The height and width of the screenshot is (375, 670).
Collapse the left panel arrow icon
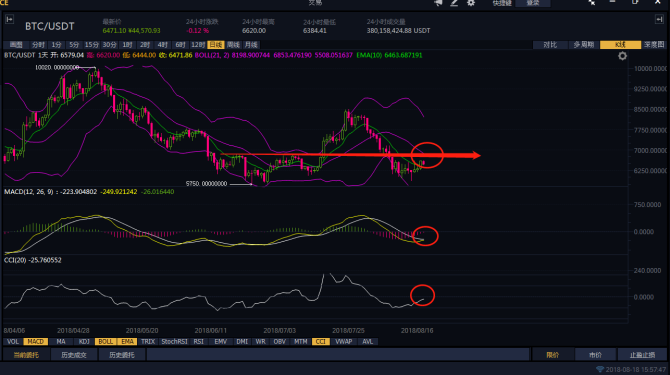pos(9,19)
